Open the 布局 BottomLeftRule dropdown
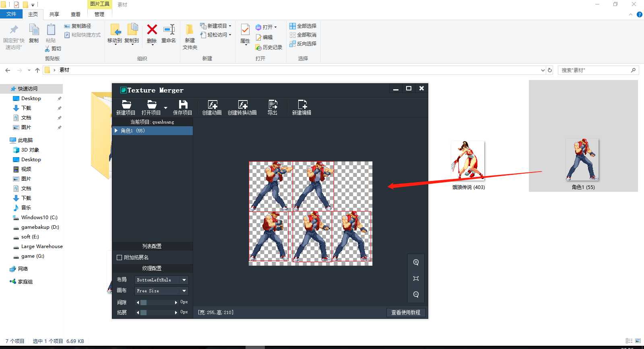644x349 pixels. [x=161, y=280]
